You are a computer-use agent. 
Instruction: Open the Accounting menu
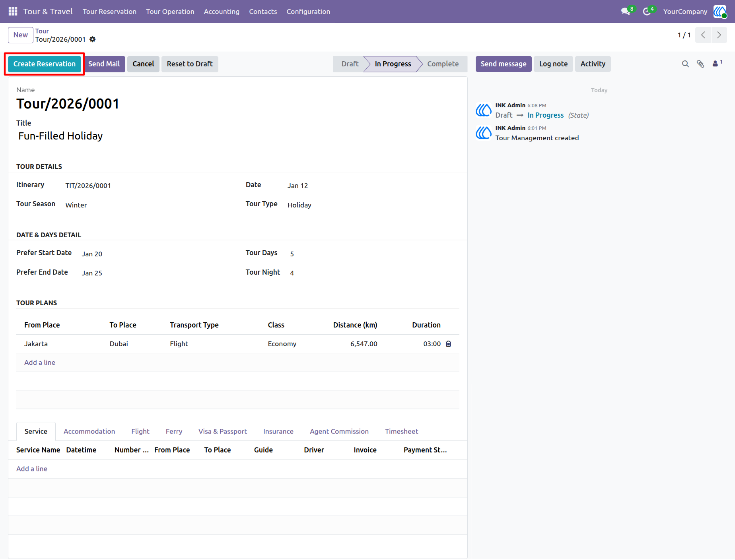(x=222, y=12)
